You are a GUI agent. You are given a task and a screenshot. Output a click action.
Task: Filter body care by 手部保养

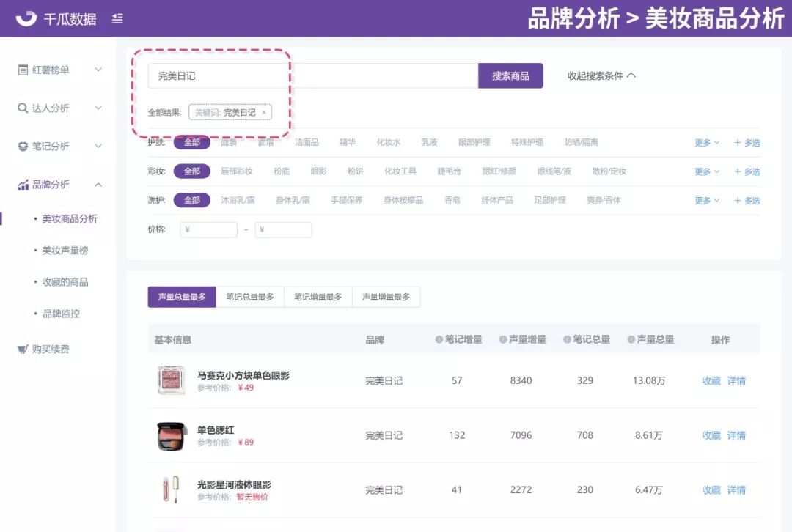347,200
